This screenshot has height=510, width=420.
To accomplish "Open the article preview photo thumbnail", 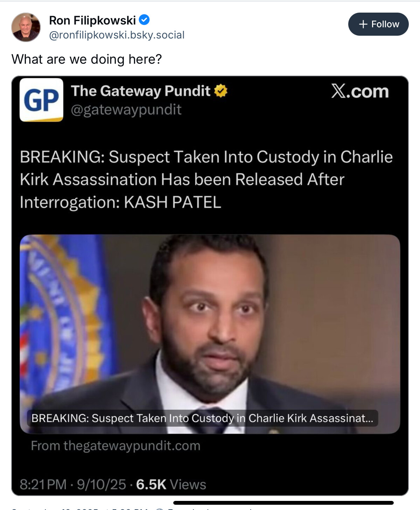I will pyautogui.click(x=210, y=334).
